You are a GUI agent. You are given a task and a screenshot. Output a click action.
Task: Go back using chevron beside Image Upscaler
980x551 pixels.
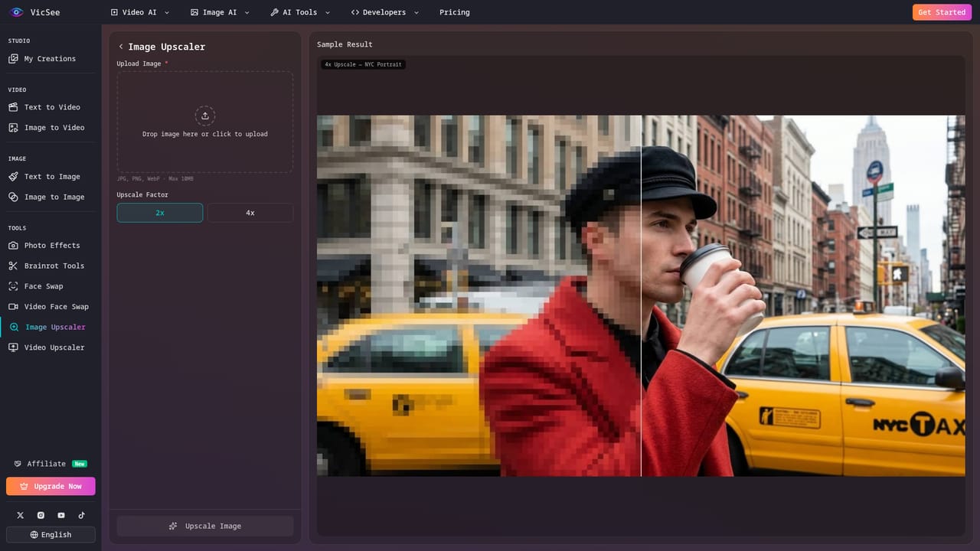point(121,47)
